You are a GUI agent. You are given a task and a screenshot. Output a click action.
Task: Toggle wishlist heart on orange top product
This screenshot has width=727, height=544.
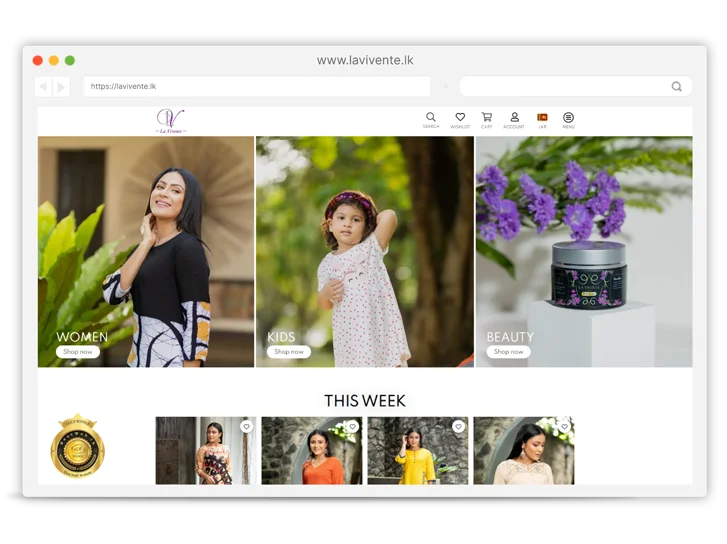click(x=353, y=426)
